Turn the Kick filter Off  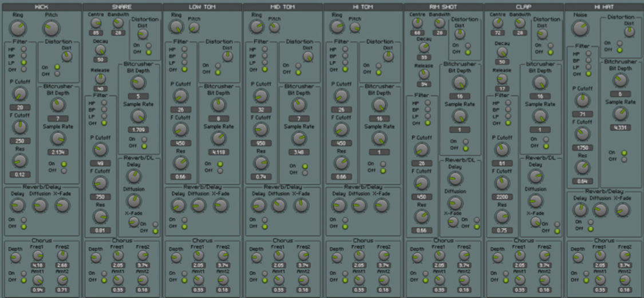pos(23,69)
